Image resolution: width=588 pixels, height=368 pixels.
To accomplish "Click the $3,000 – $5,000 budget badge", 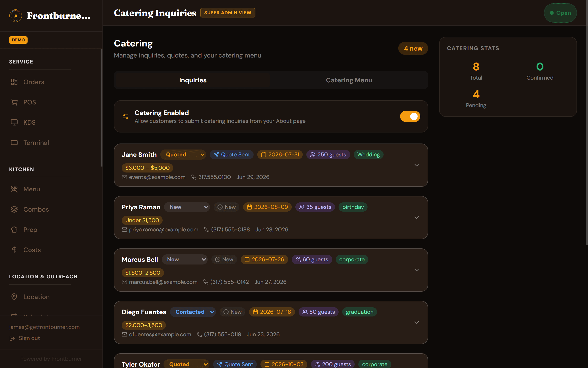I will click(147, 168).
